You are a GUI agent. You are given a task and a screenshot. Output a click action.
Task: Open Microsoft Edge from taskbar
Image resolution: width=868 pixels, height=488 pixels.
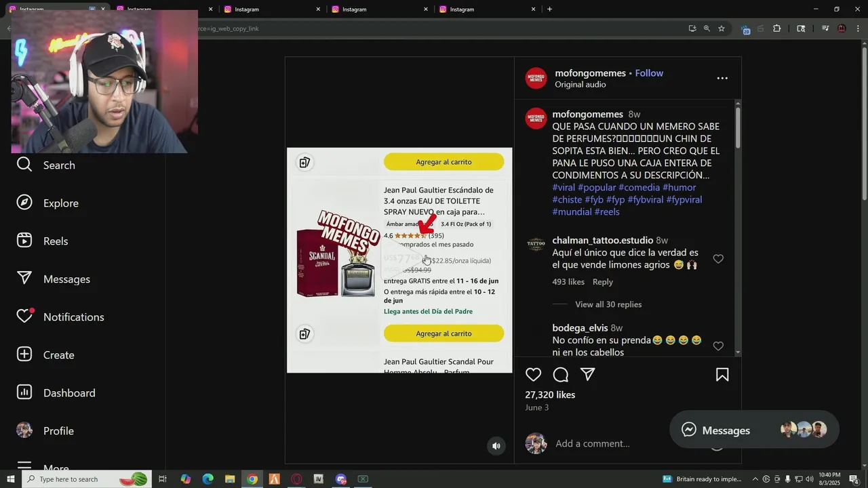click(208, 479)
